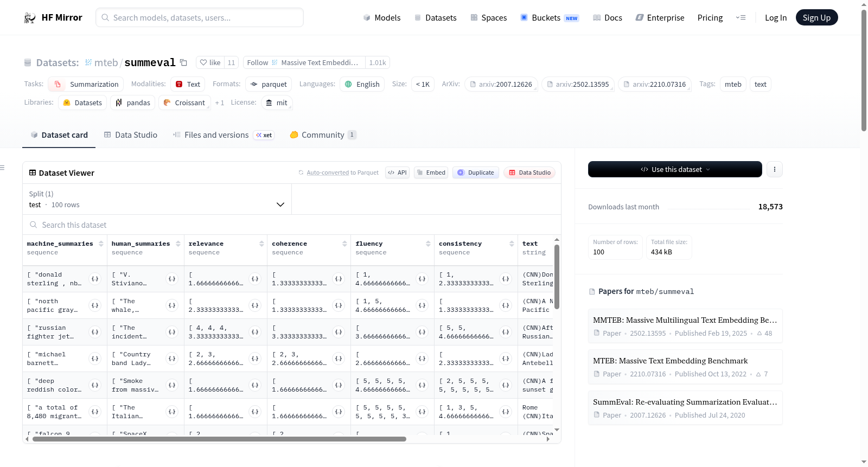
Task: Expand JSON for the "deep reddish color" cell
Action: pyautogui.click(x=95, y=385)
